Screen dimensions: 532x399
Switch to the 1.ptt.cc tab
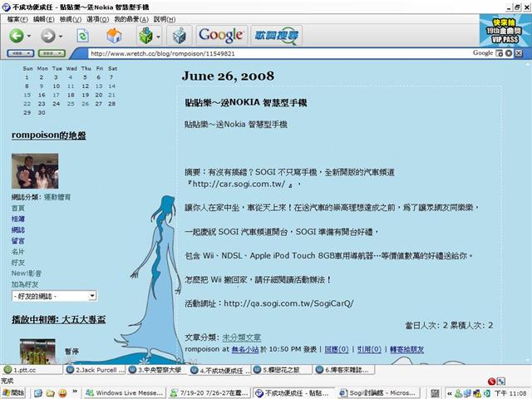32,370
